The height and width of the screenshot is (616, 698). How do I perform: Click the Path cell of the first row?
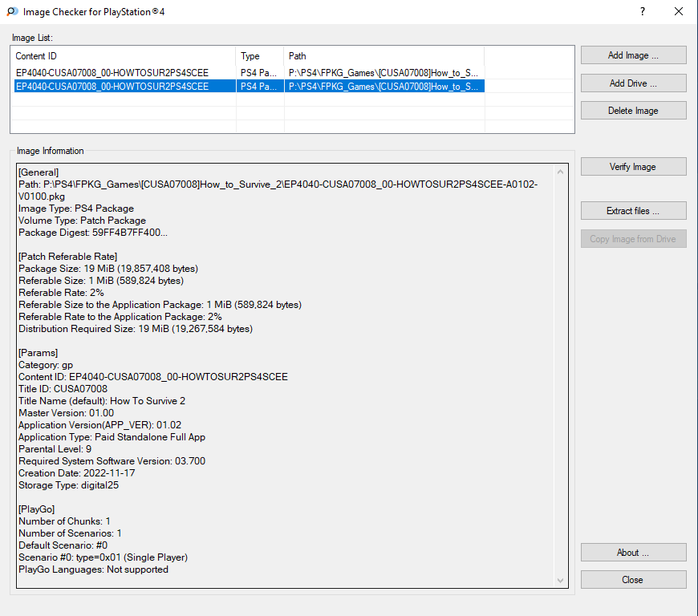pos(383,72)
